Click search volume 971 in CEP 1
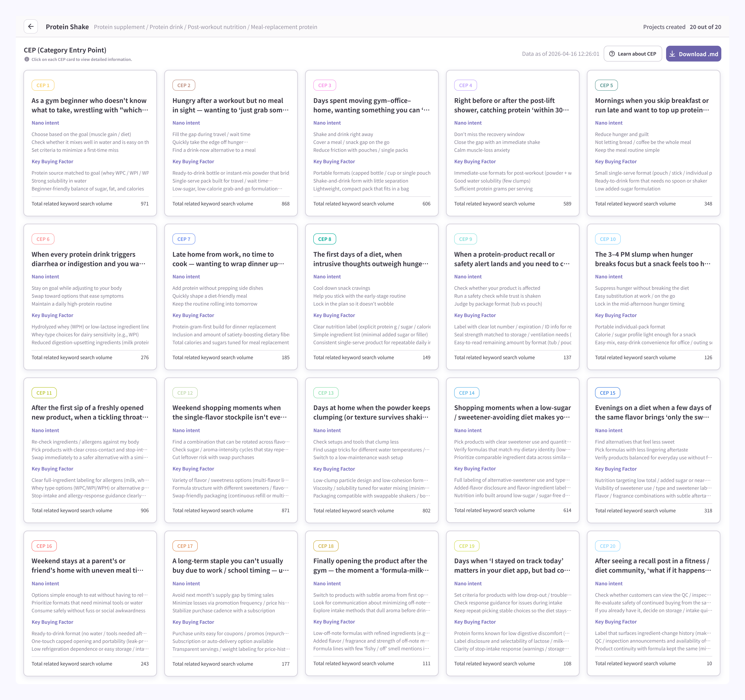Screen dimensions: 745x700 pos(145,204)
